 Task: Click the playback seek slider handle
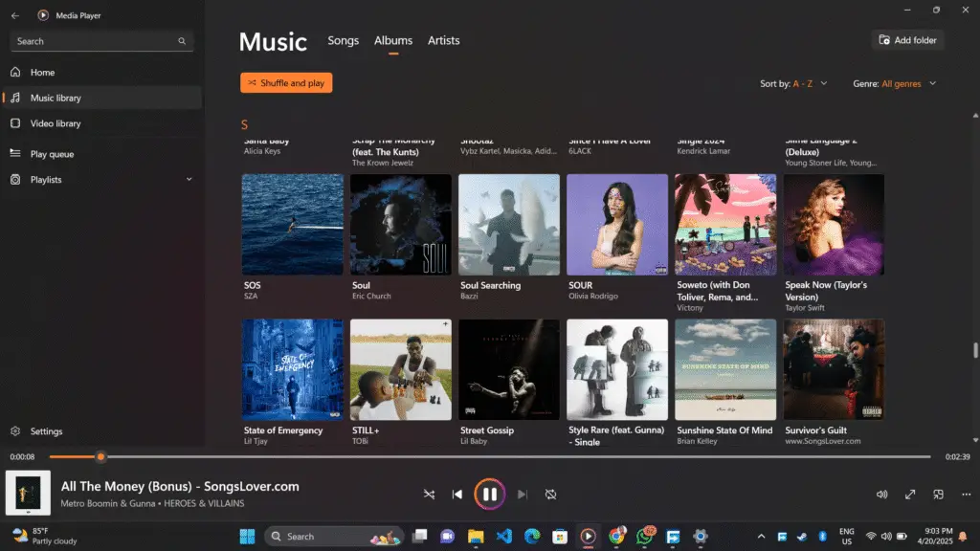[100, 456]
